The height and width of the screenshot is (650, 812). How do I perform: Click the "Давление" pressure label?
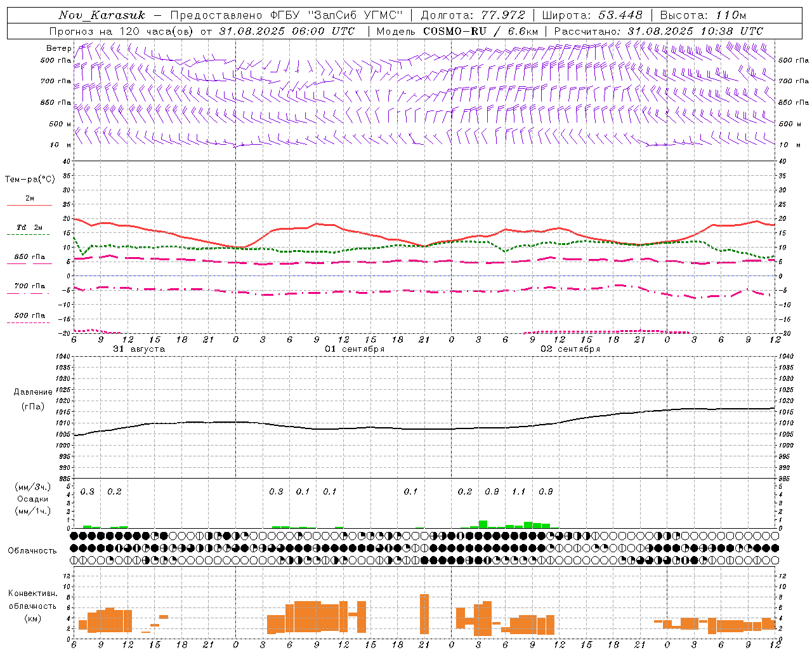(33, 392)
